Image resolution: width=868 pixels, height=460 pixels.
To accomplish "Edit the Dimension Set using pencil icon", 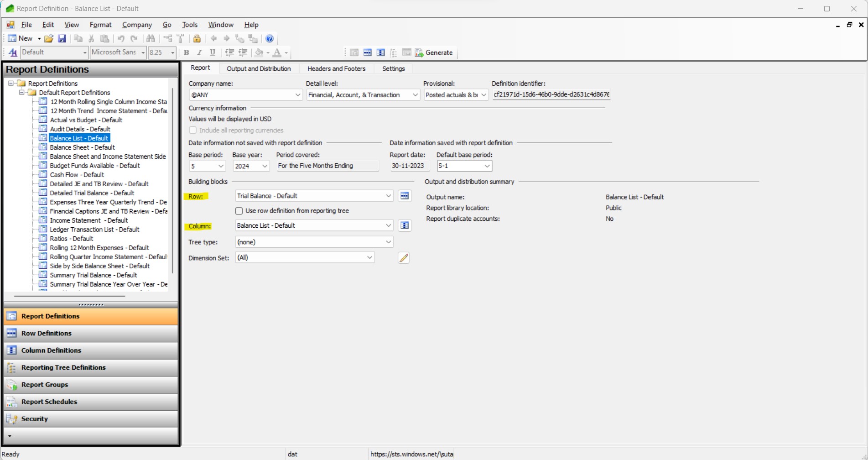I will tap(403, 258).
